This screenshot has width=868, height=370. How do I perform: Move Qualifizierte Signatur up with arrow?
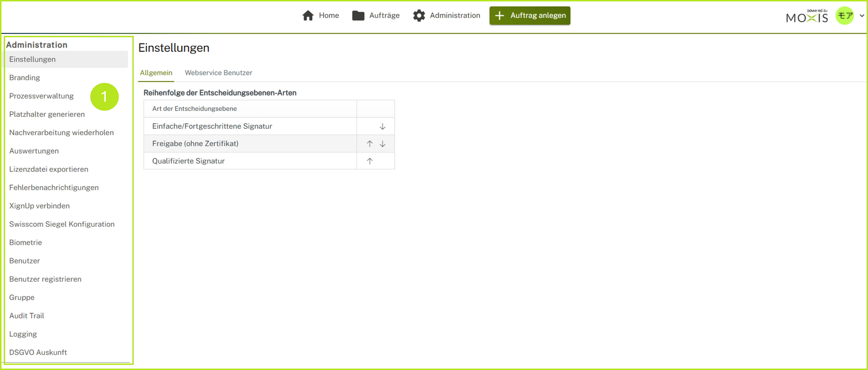point(370,161)
